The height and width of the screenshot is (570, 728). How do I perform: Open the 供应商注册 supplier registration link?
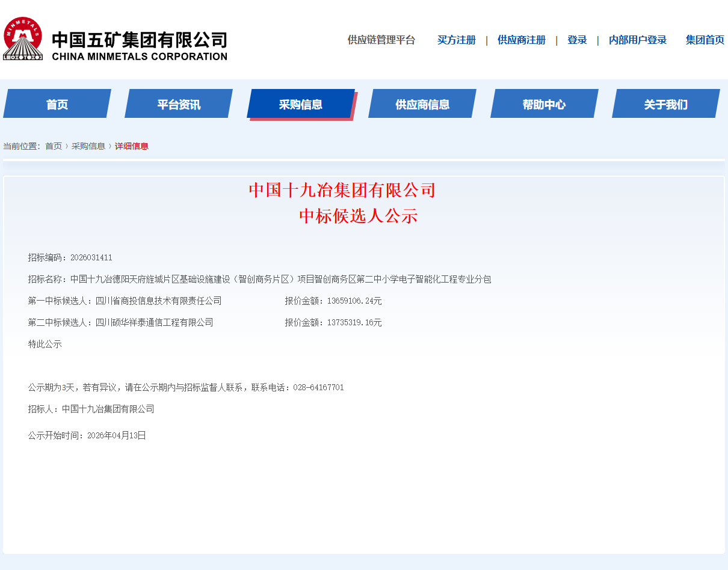521,40
